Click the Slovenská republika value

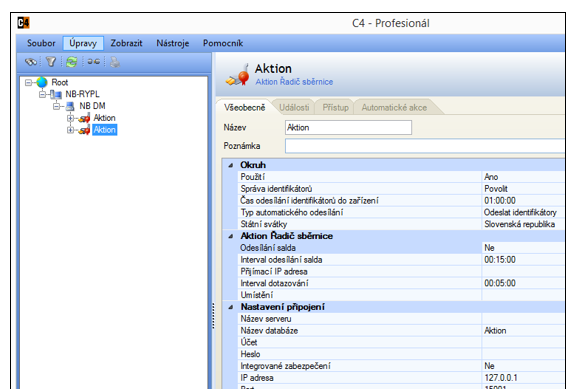pyautogui.click(x=519, y=224)
